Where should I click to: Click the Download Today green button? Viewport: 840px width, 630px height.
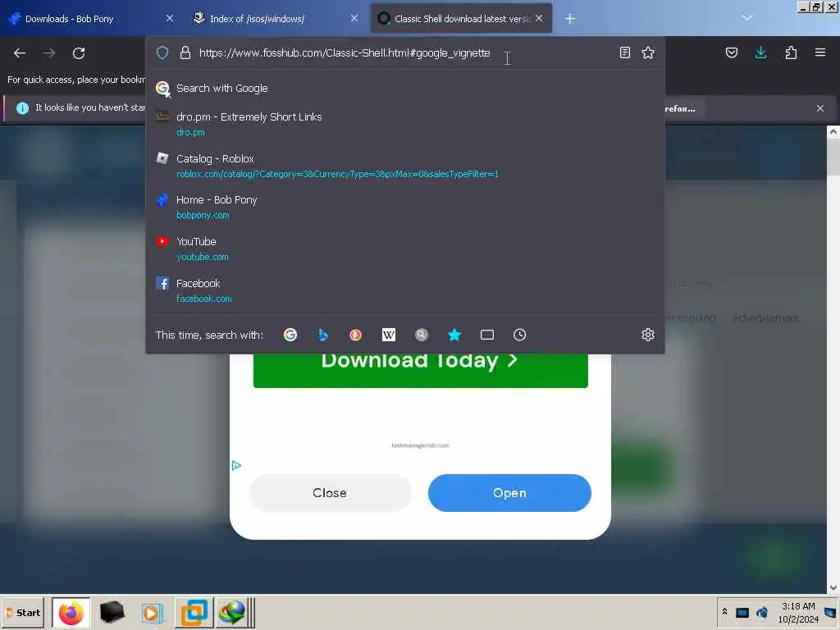point(421,370)
